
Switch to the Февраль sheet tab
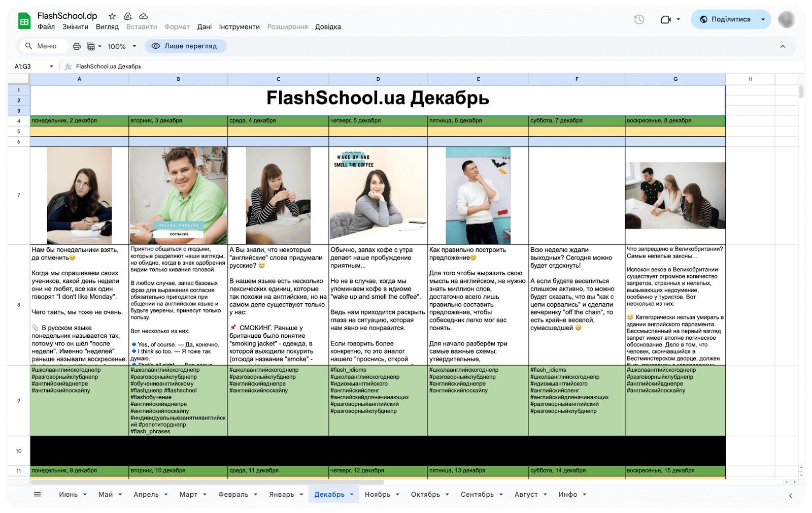(233, 494)
